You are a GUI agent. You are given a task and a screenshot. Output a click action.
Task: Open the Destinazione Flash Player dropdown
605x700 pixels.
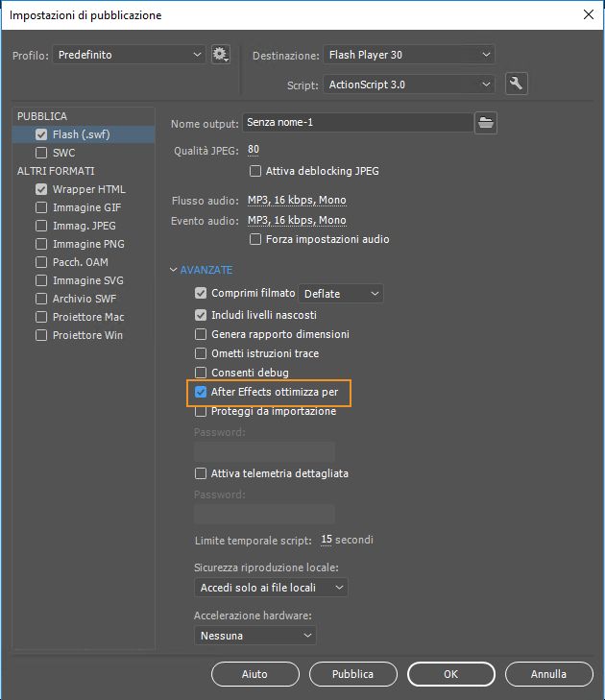click(409, 55)
